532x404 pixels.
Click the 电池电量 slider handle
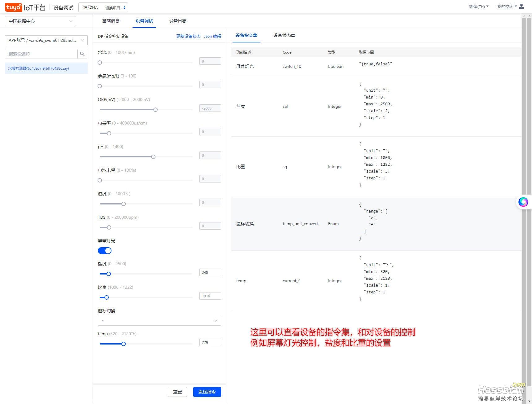[100, 180]
